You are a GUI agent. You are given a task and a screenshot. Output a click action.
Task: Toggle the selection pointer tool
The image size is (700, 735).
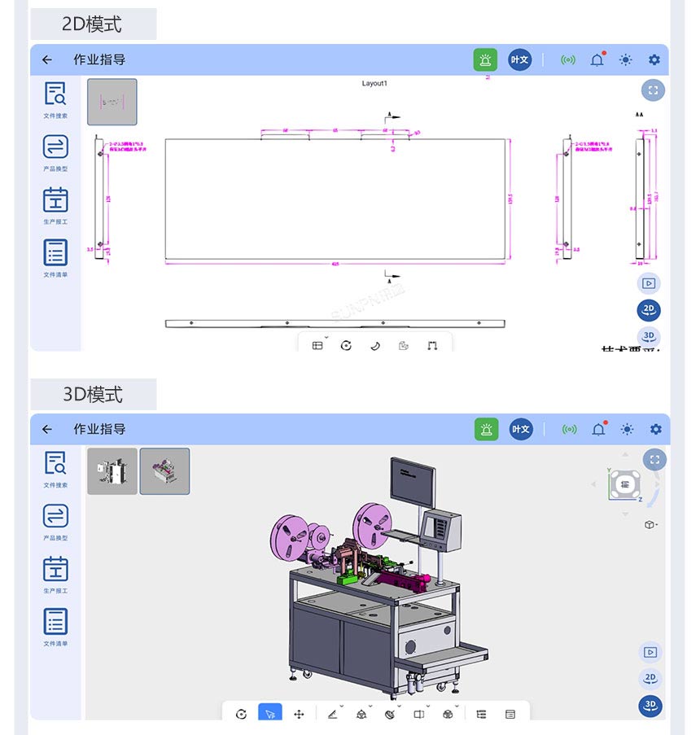[270, 714]
